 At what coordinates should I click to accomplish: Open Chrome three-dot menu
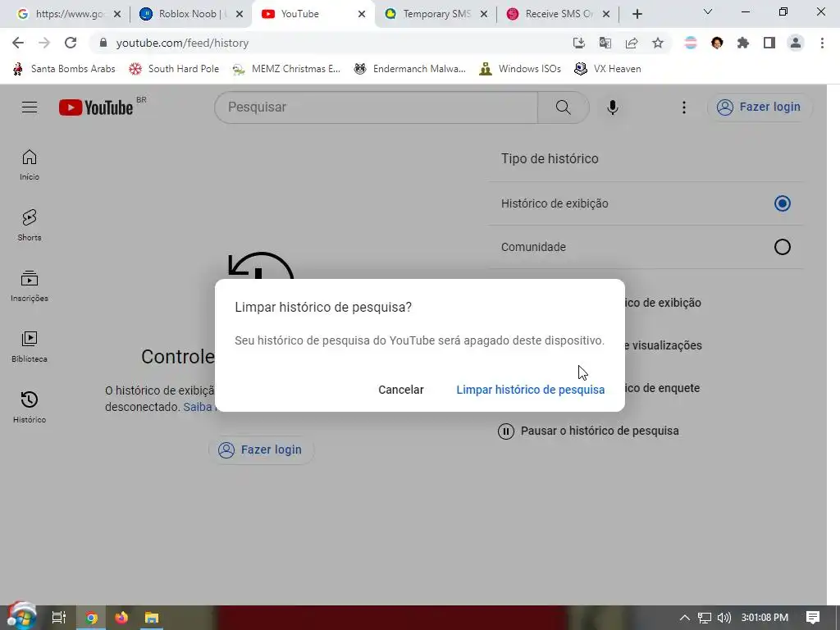(x=822, y=43)
